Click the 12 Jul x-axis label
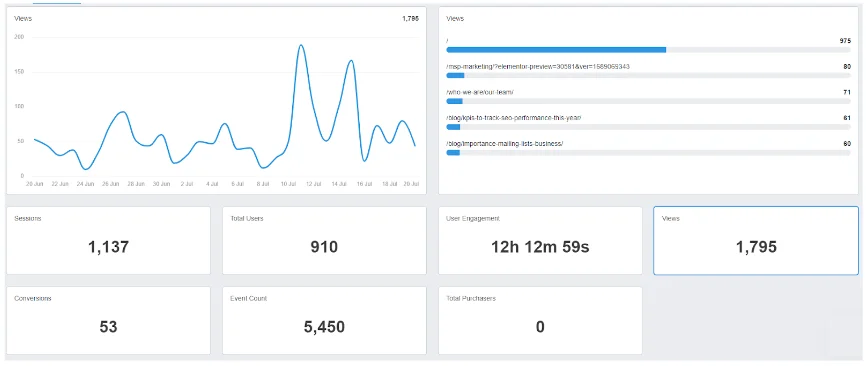Screen dimensions: 866x366 pos(314,184)
